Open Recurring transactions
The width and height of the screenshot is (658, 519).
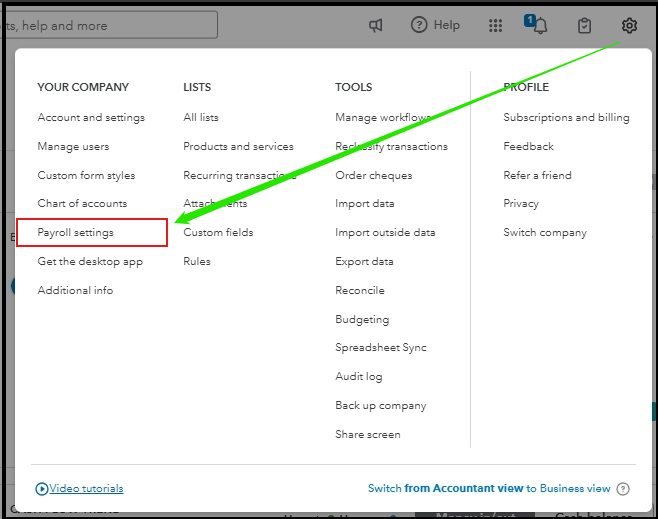(x=240, y=175)
